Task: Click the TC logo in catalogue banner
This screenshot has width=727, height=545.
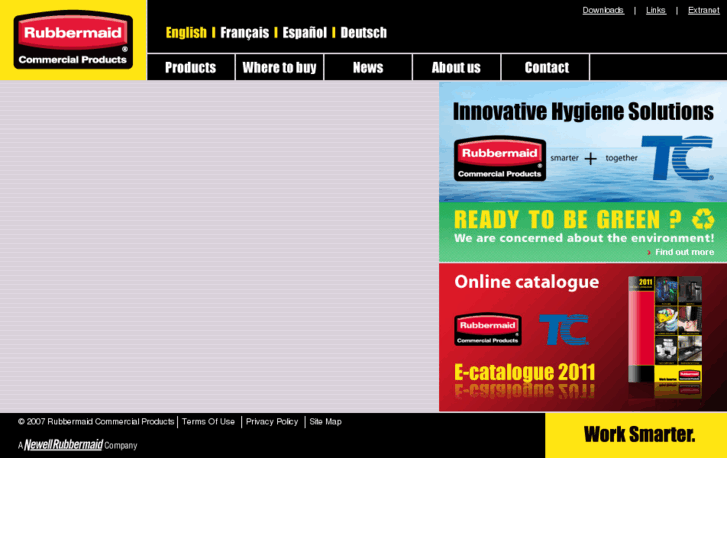Action: point(564,329)
